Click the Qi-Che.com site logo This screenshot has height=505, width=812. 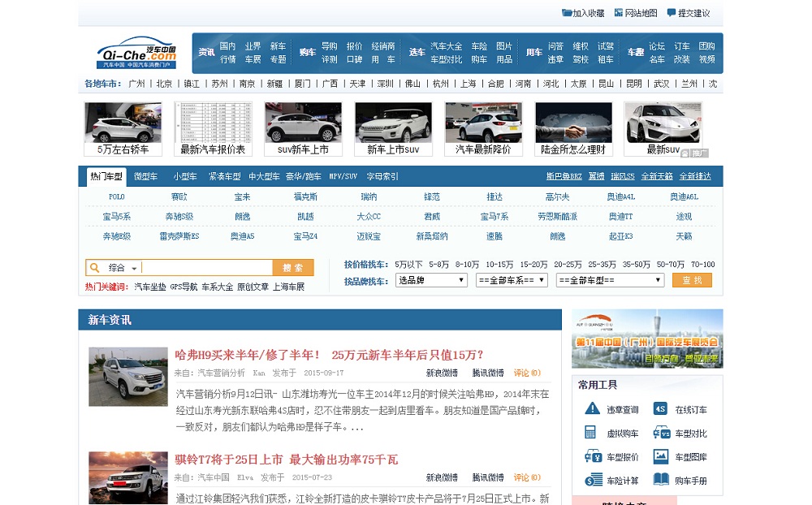point(136,52)
